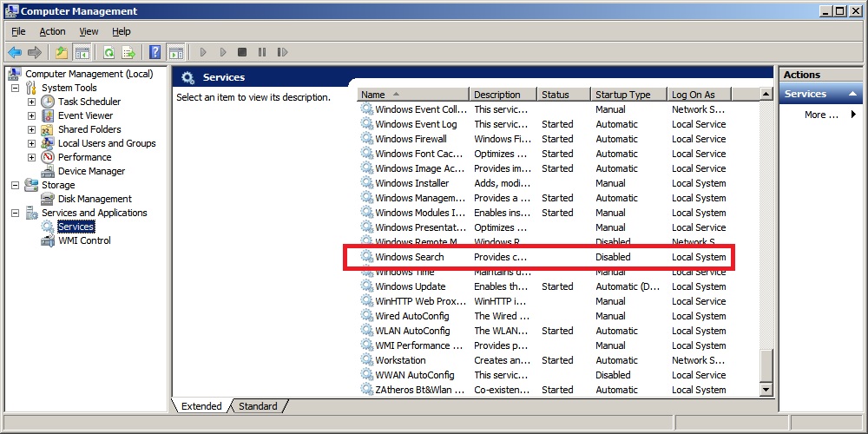This screenshot has height=434, width=868.
Task: Open Help via the question mark icon
Action: pos(155,52)
